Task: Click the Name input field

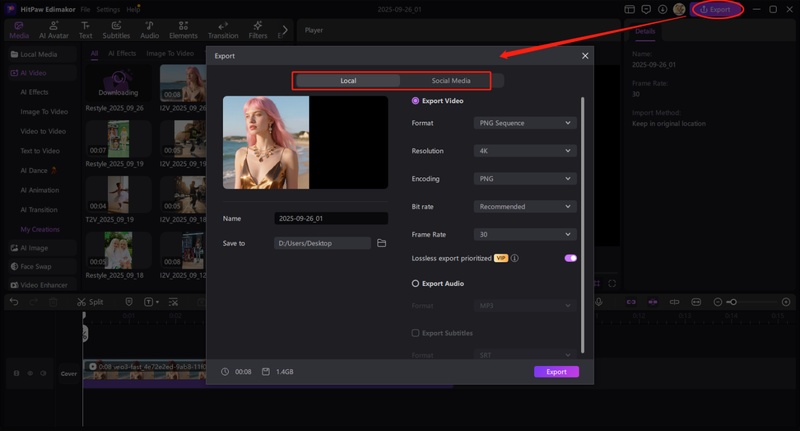Action: (330, 218)
